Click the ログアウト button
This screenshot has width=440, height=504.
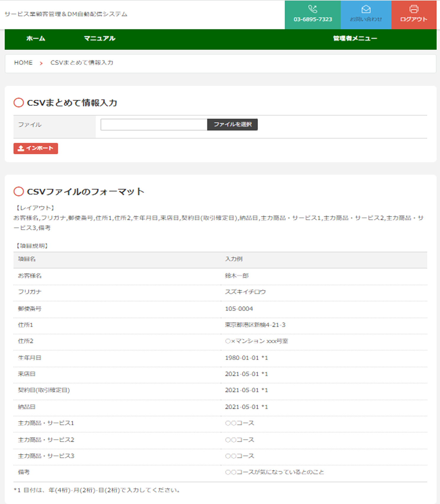point(414,15)
